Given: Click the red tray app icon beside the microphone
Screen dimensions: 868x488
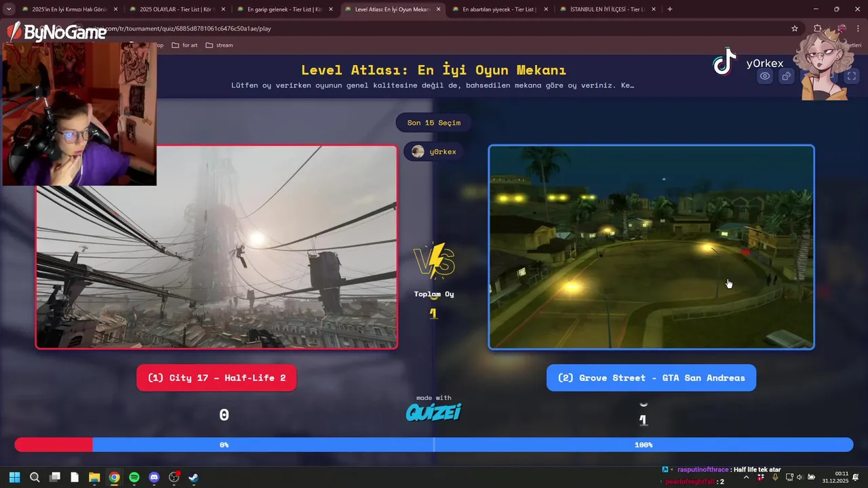Looking at the screenshot, I should tap(762, 477).
